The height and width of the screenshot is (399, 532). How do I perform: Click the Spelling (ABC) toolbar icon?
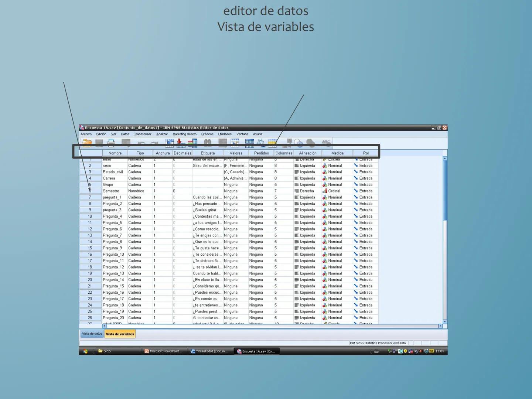(327, 142)
